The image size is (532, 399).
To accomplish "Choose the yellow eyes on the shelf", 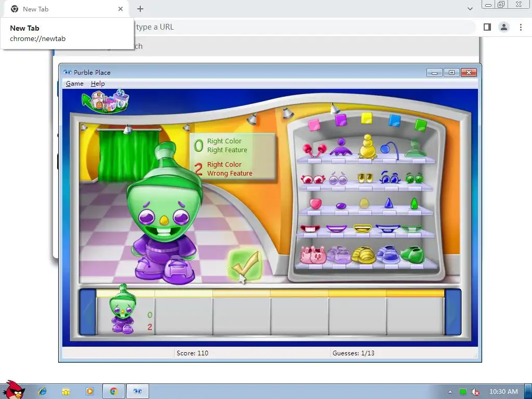I will click(x=365, y=178).
